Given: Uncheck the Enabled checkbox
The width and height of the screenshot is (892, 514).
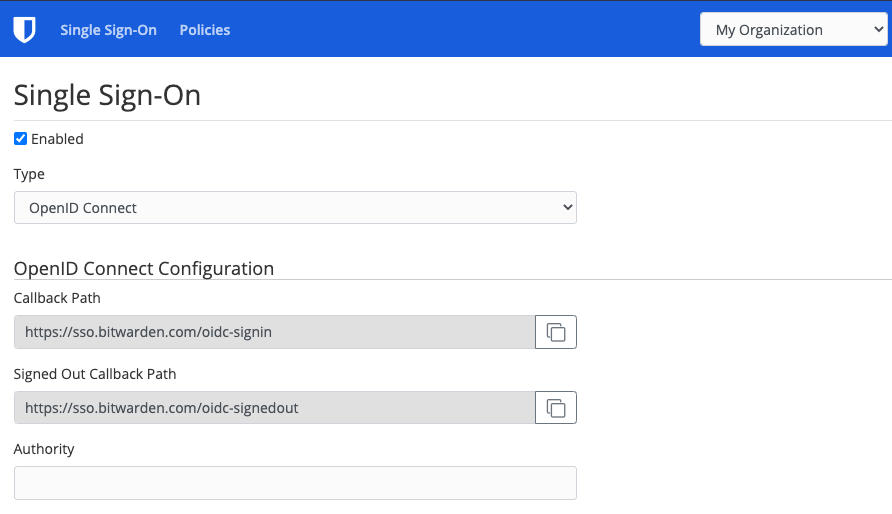Looking at the screenshot, I should (x=20, y=139).
